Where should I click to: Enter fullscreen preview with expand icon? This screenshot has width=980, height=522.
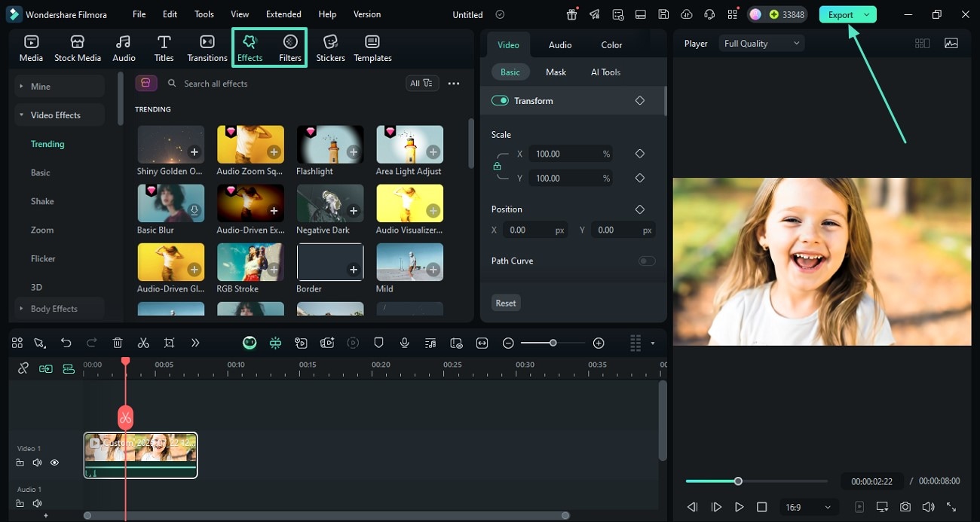951,507
